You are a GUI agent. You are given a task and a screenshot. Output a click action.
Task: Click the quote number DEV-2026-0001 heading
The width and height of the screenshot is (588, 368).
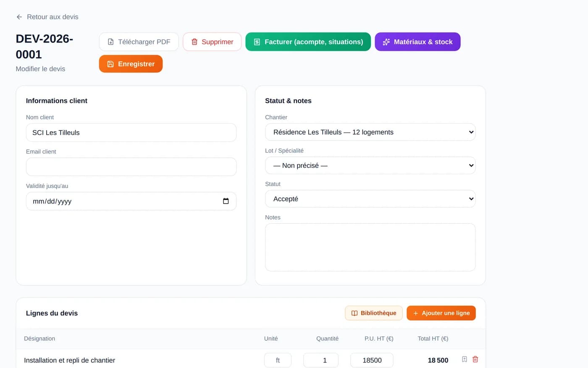point(45,46)
